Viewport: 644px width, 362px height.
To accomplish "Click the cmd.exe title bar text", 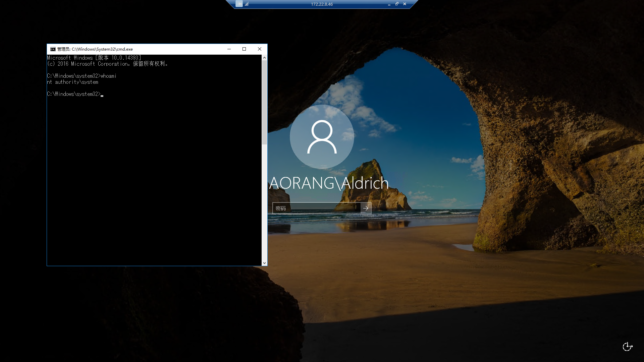I will coord(95,49).
